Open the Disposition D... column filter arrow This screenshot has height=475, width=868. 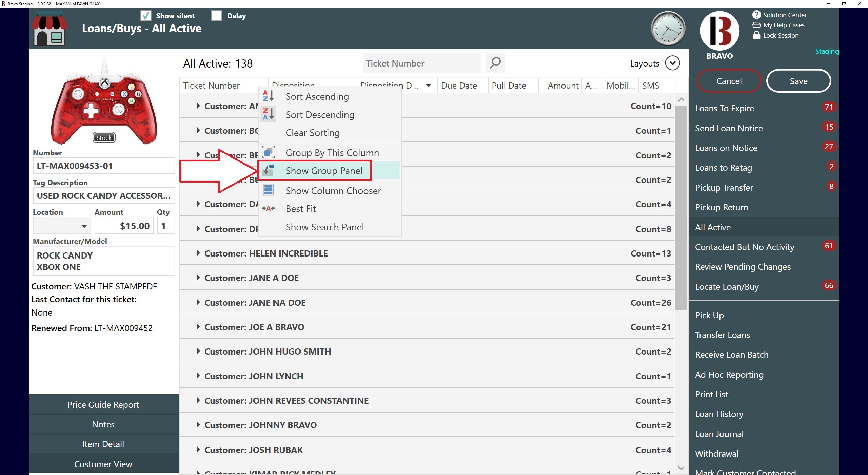[x=428, y=85]
